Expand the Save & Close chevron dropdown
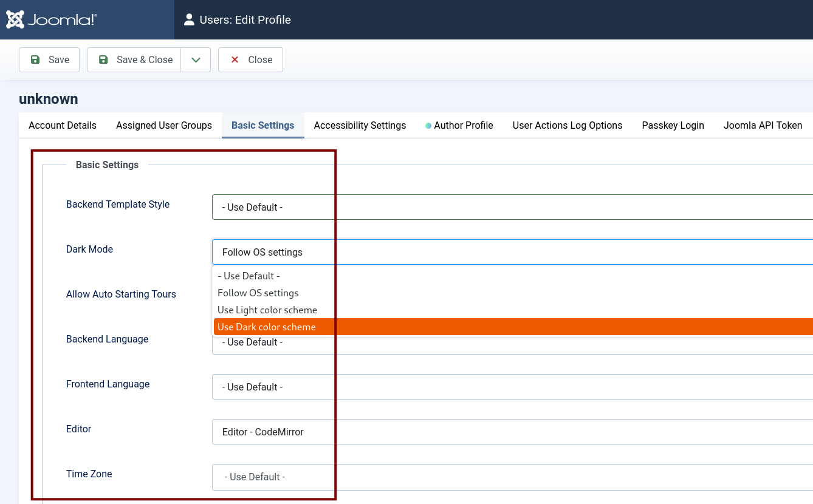Image resolution: width=813 pixels, height=504 pixels. (x=196, y=60)
